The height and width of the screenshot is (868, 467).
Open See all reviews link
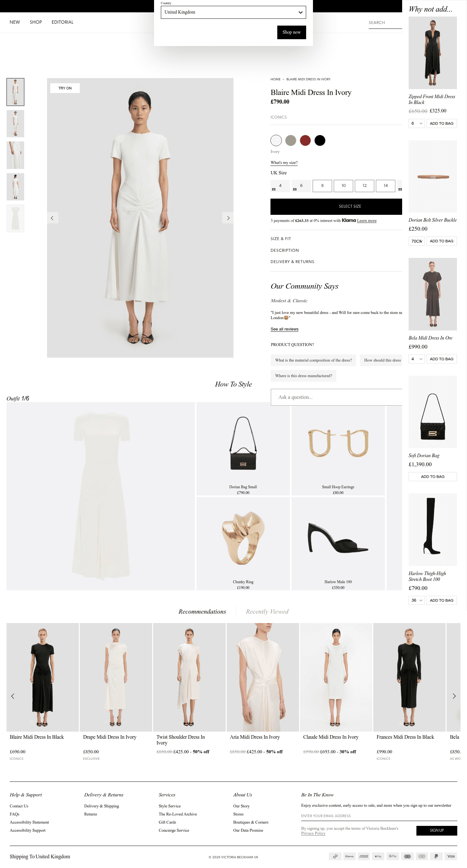pos(285,329)
